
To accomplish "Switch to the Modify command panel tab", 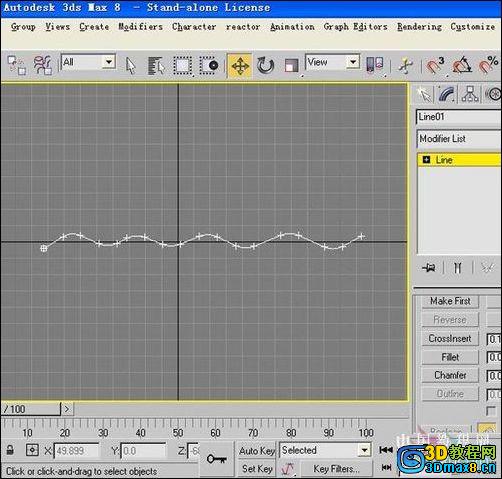I will [447, 94].
